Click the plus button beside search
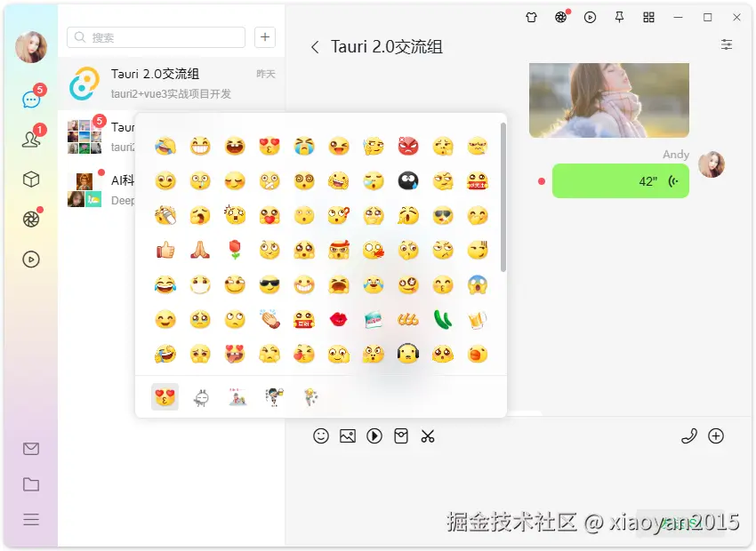This screenshot has height=551, width=756. [265, 37]
